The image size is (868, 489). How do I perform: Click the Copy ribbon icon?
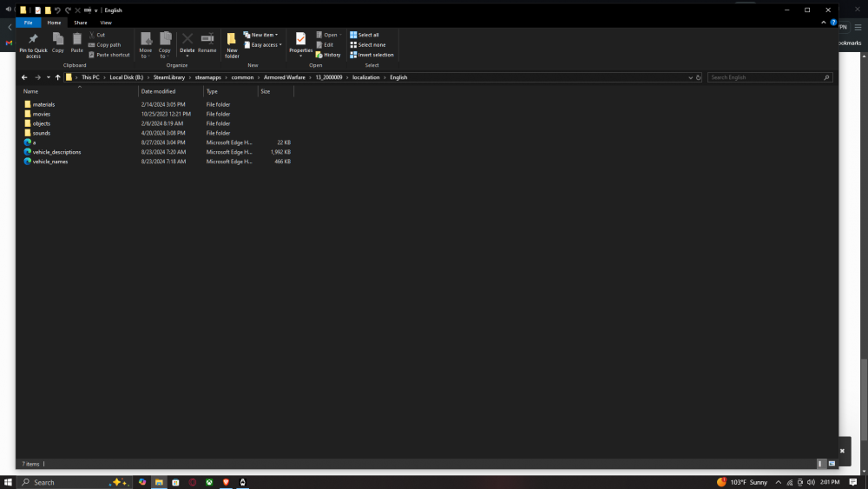click(57, 39)
